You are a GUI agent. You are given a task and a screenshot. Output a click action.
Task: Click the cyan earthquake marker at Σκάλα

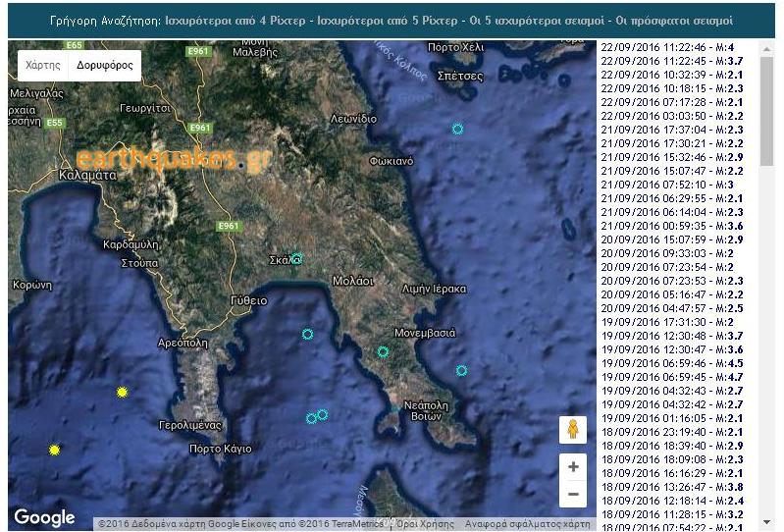(x=297, y=259)
